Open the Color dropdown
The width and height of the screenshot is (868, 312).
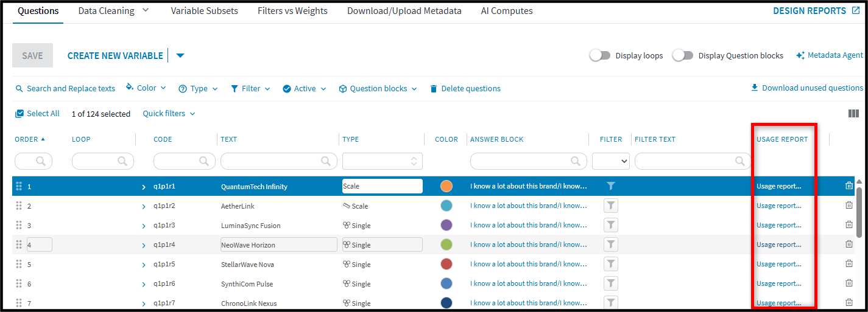point(146,88)
